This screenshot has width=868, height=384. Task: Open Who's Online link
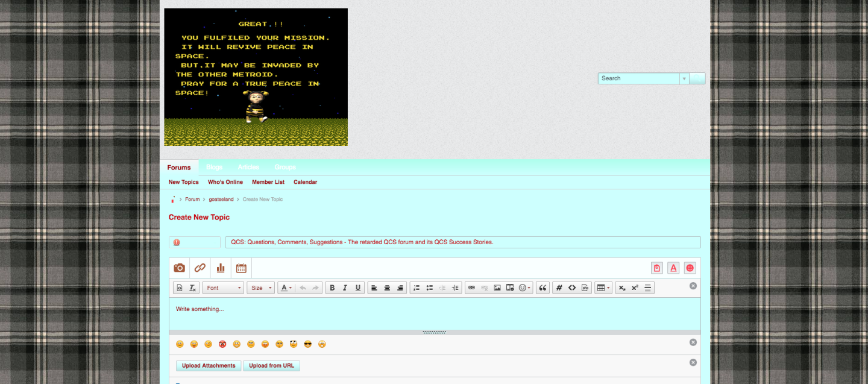pyautogui.click(x=225, y=182)
